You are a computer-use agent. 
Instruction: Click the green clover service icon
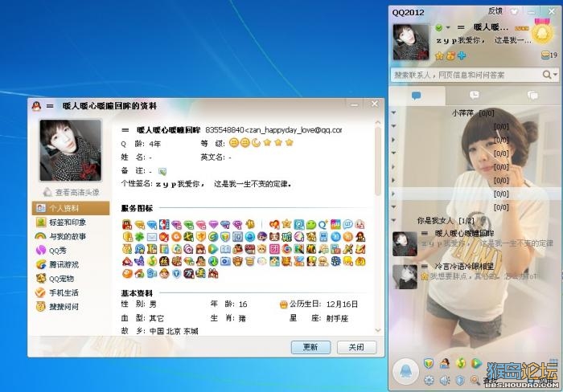139,237
